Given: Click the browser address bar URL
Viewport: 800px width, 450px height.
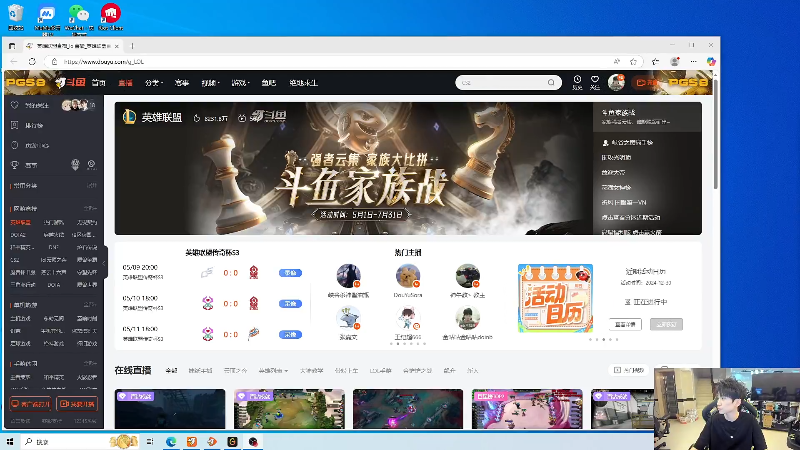Looking at the screenshot, I should [x=104, y=62].
